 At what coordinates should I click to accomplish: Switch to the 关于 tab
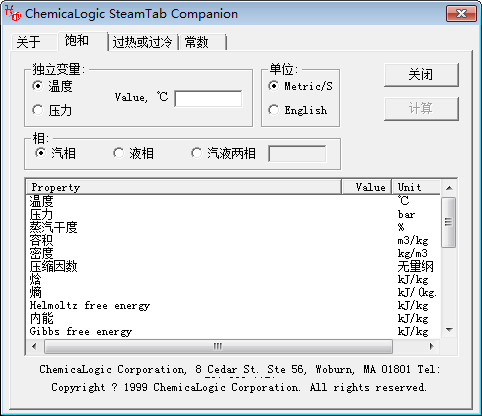[x=28, y=42]
